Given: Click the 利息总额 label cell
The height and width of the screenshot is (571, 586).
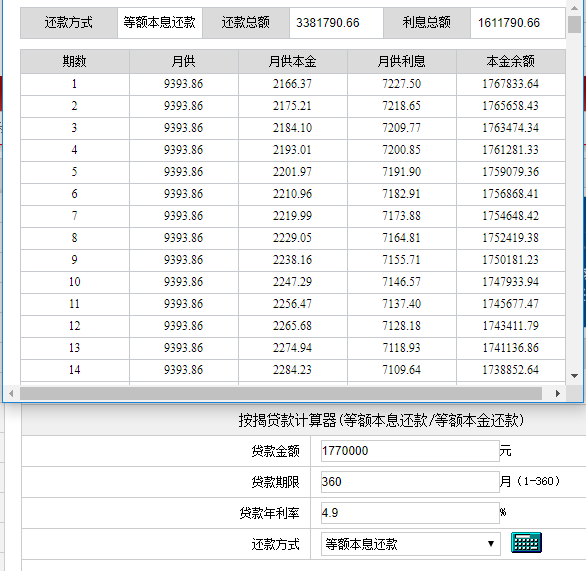Looking at the screenshot, I should [x=427, y=22].
